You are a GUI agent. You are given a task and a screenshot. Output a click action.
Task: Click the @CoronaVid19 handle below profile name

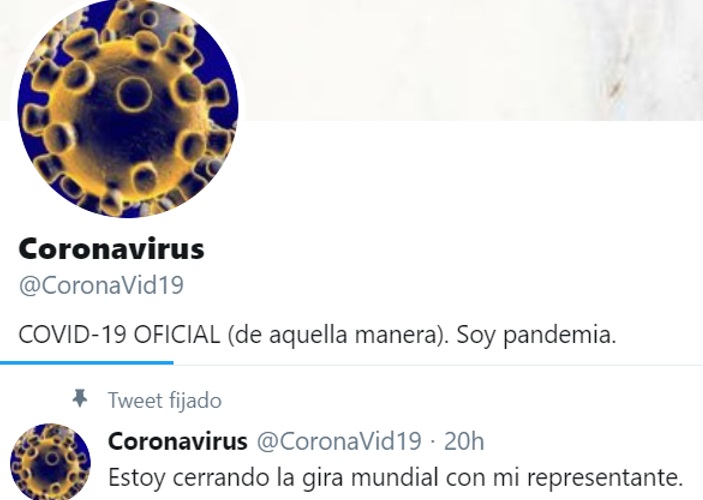101,285
